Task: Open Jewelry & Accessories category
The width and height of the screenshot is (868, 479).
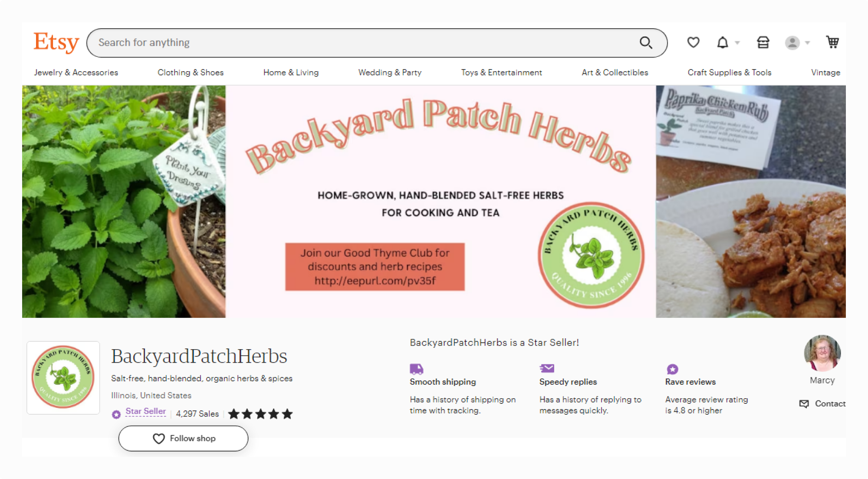Action: [x=76, y=73]
